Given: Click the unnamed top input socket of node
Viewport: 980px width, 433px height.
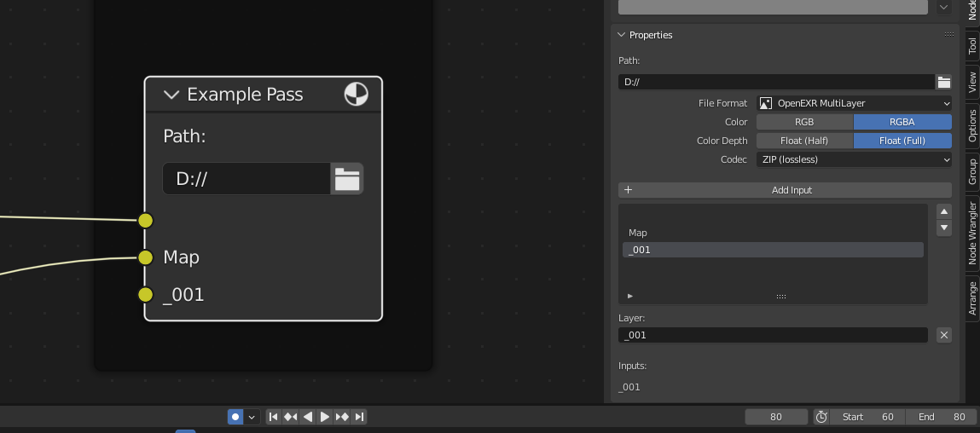Looking at the screenshot, I should pyautogui.click(x=146, y=221).
